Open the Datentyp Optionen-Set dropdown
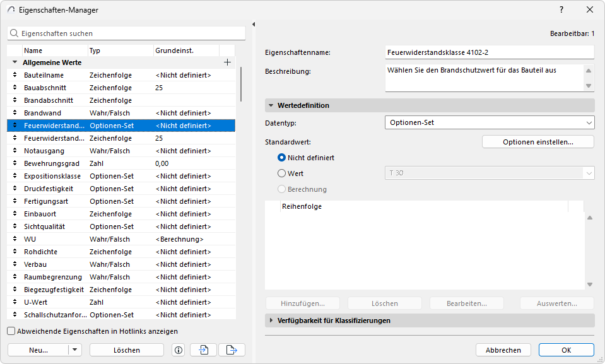The image size is (605, 364). point(490,122)
